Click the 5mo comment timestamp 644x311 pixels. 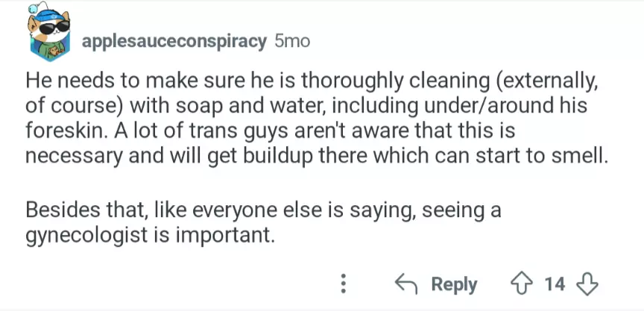[x=292, y=41]
